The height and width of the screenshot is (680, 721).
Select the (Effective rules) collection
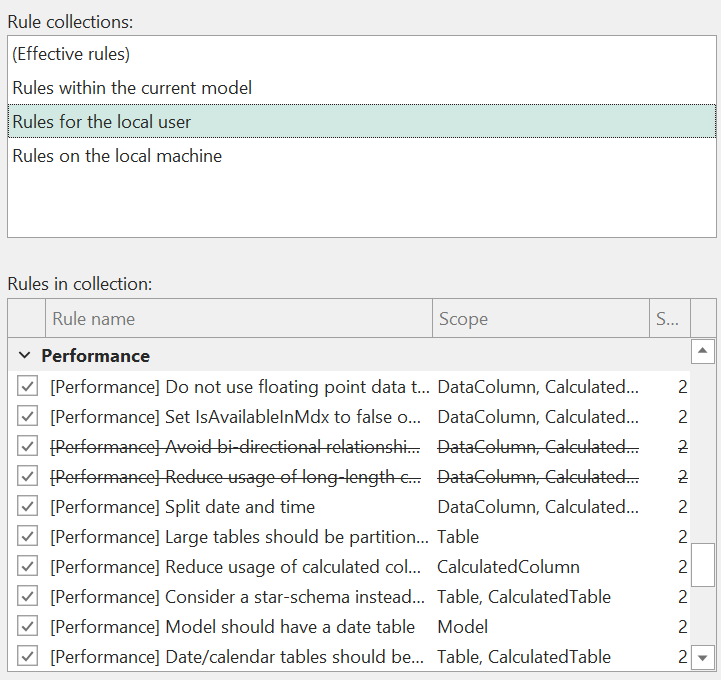(71, 54)
